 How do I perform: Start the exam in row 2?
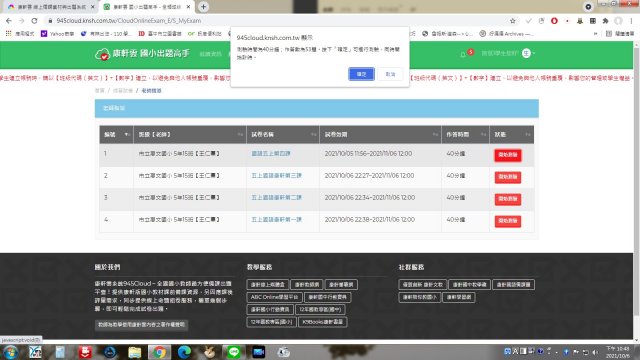[507, 177]
